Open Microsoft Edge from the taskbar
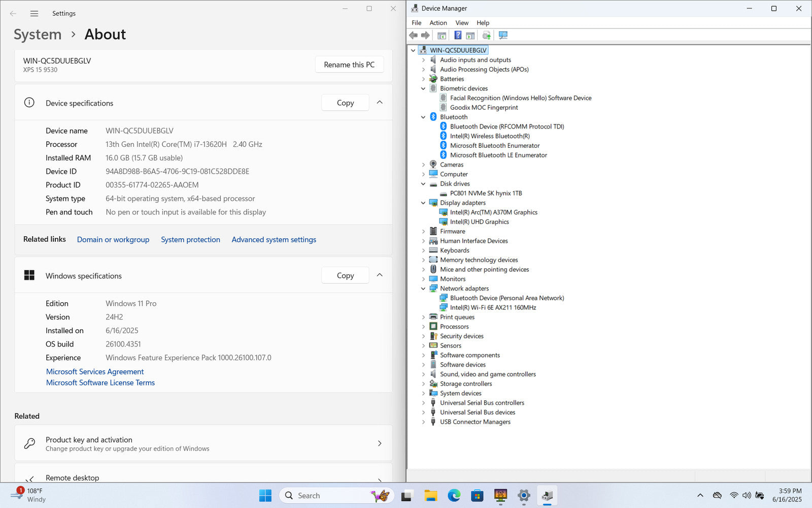This screenshot has width=812, height=508. (x=454, y=495)
